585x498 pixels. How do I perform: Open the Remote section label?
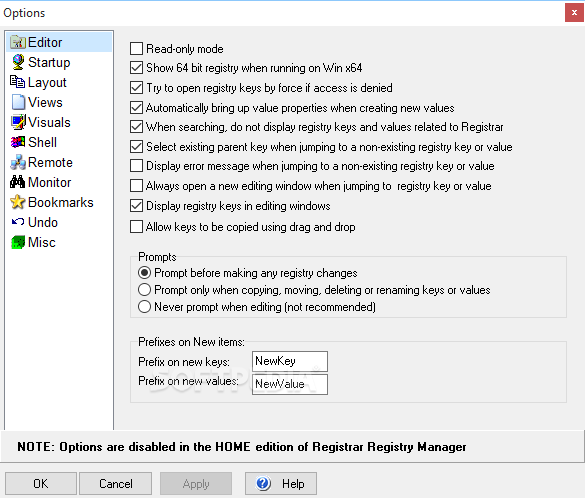point(50,162)
